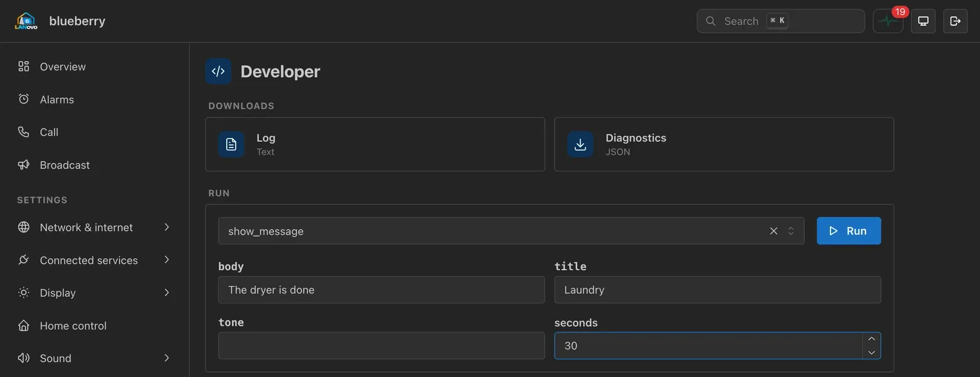Click the RUN section label

pos(219,193)
